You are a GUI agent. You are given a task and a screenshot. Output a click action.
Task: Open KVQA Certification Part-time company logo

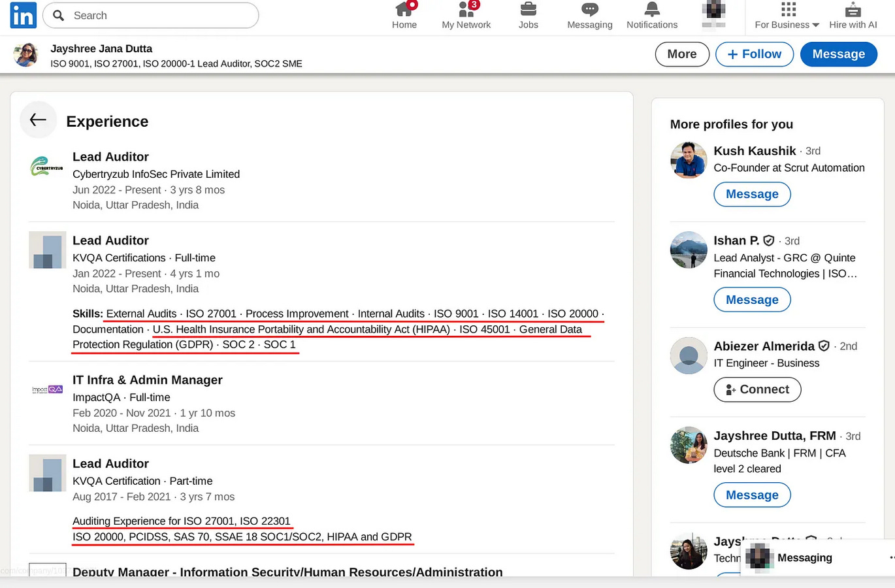point(47,473)
